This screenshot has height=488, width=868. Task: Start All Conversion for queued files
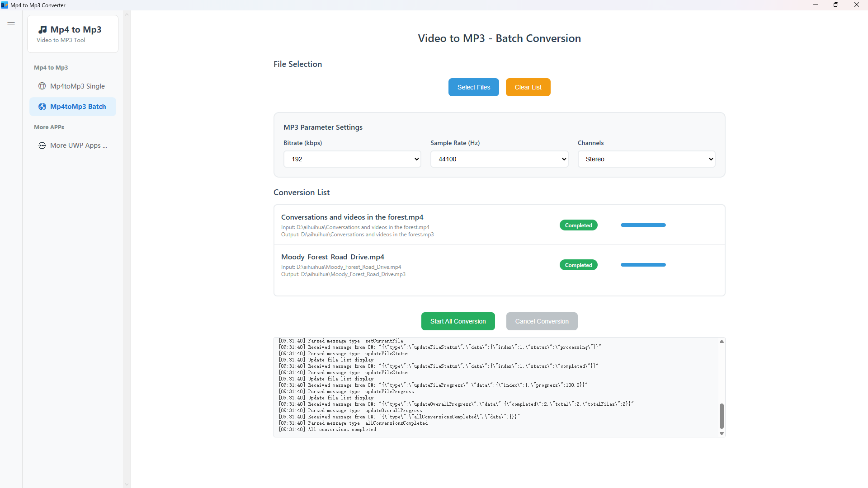click(458, 321)
